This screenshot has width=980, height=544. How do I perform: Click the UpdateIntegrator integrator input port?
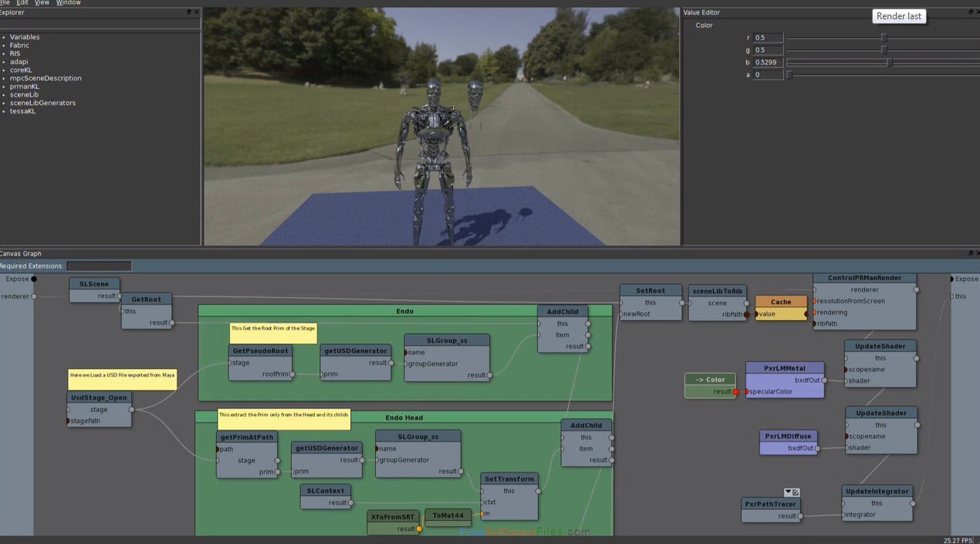tap(843, 515)
